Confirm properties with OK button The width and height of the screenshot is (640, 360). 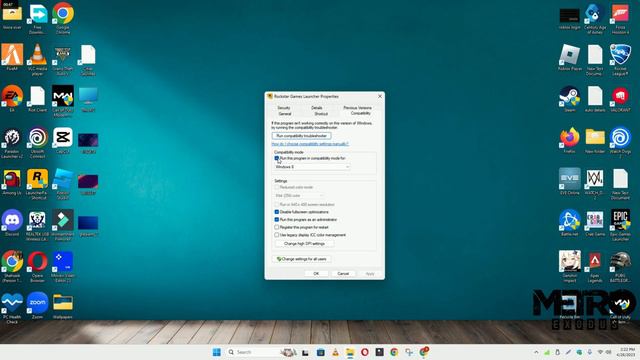[x=316, y=273]
